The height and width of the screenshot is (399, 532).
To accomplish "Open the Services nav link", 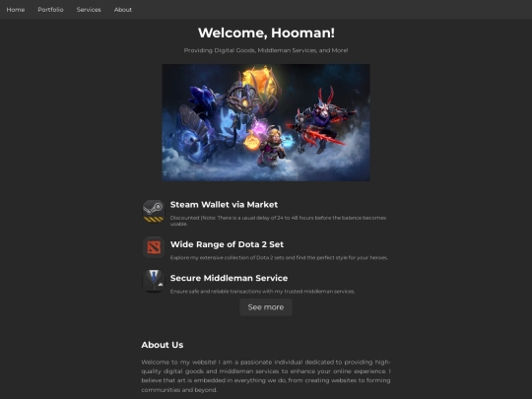I will tap(89, 10).
